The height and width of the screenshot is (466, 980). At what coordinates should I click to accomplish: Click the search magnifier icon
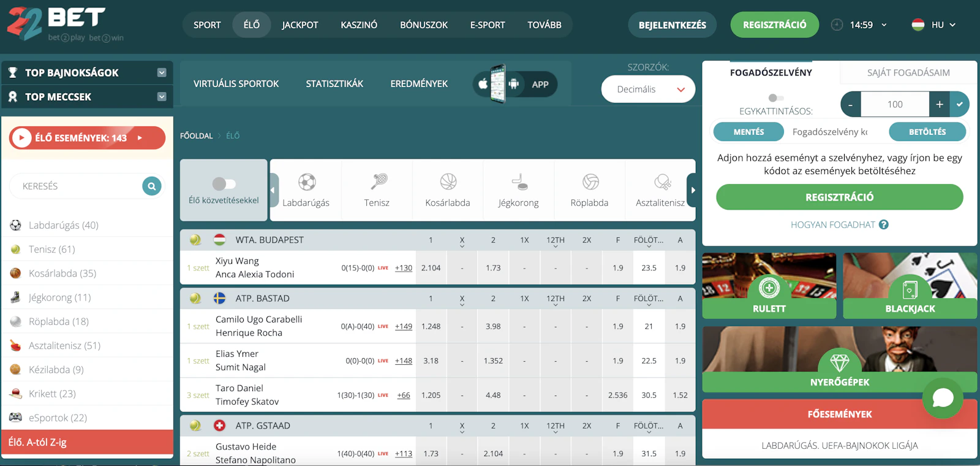coord(152,186)
